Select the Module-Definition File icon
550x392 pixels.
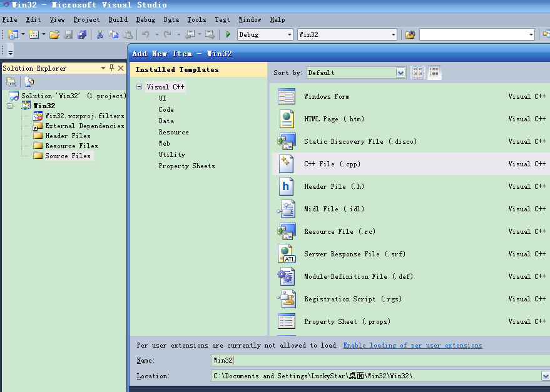pos(287,276)
